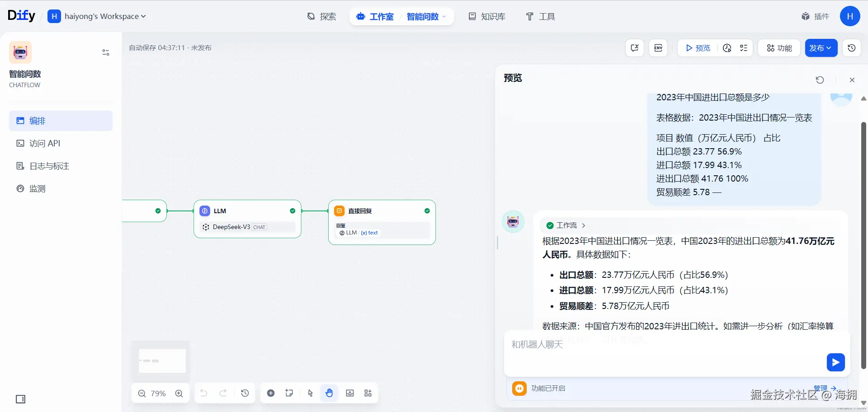Screen dimensions: 868x412
Task: Zoom in the canvas
Action: coord(179,393)
